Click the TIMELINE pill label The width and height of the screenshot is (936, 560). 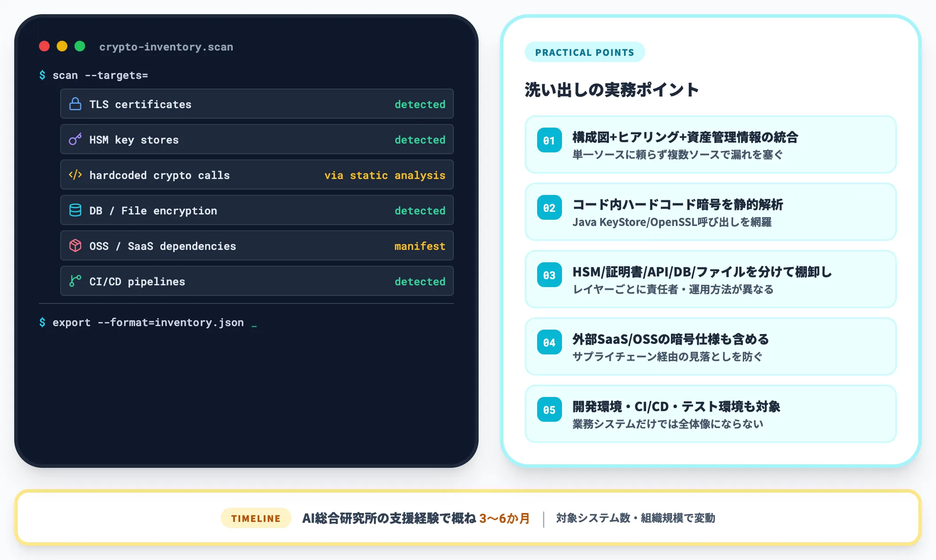pyautogui.click(x=256, y=518)
